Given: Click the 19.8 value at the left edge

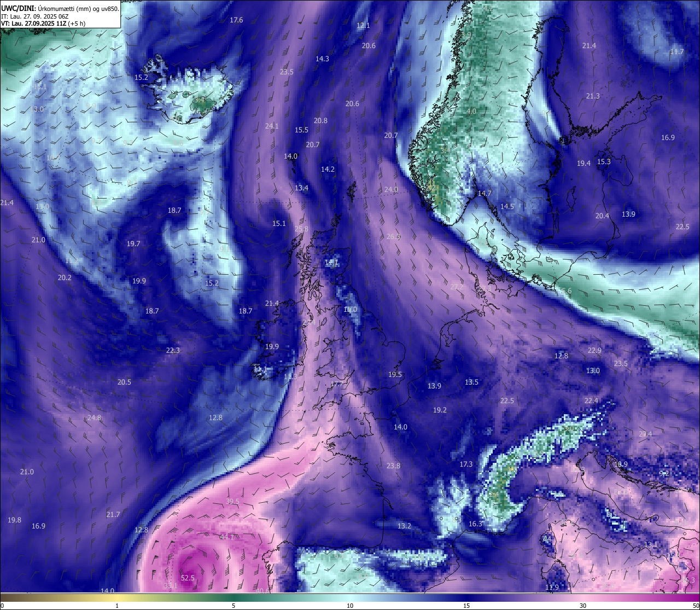Looking at the screenshot, I should click(15, 520).
